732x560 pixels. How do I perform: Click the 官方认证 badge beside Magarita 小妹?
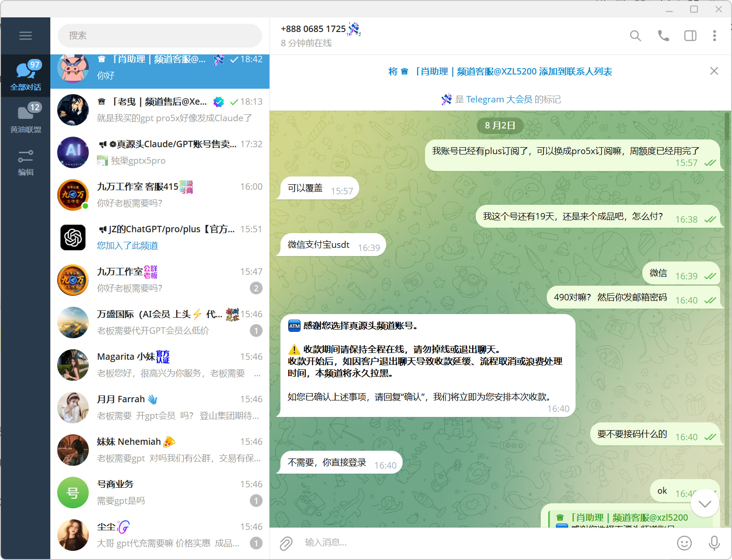click(x=163, y=357)
